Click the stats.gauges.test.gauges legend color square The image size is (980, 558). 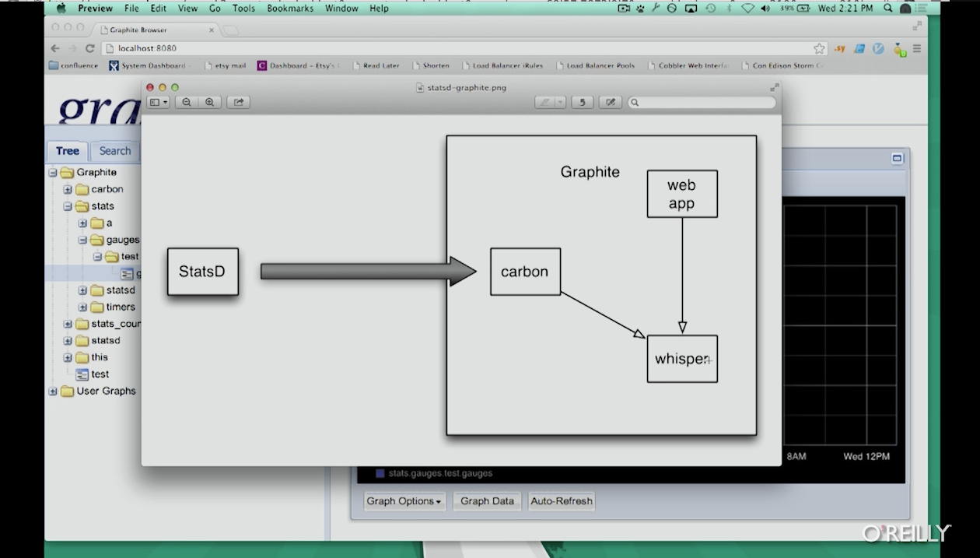tap(380, 473)
